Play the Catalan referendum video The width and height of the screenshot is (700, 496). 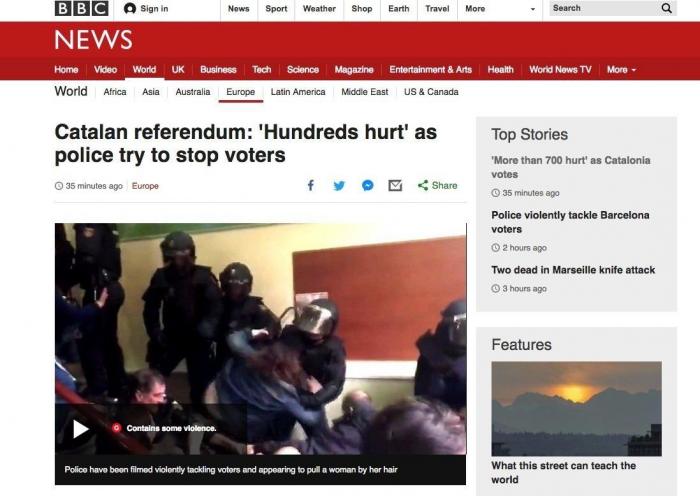click(81, 429)
